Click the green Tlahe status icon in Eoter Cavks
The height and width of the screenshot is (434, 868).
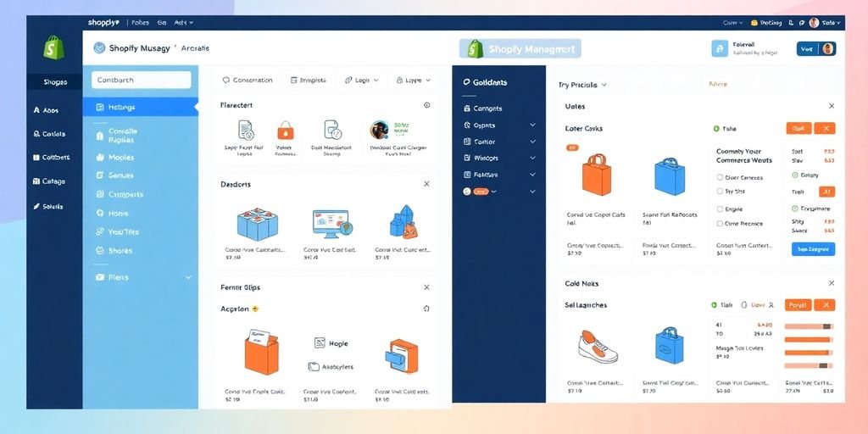pyautogui.click(x=716, y=129)
